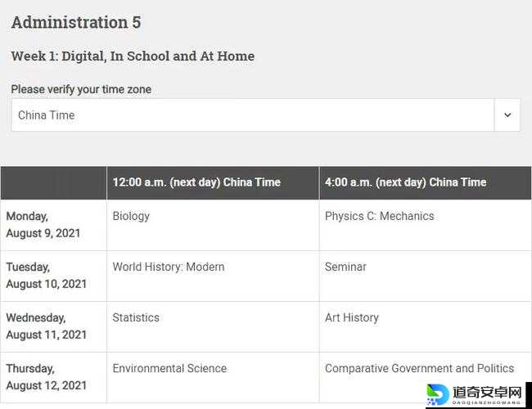Viewport: 532px width, 409px height.
Task: Click the 'Please verify your time zone' label
Action: pyautogui.click(x=81, y=89)
